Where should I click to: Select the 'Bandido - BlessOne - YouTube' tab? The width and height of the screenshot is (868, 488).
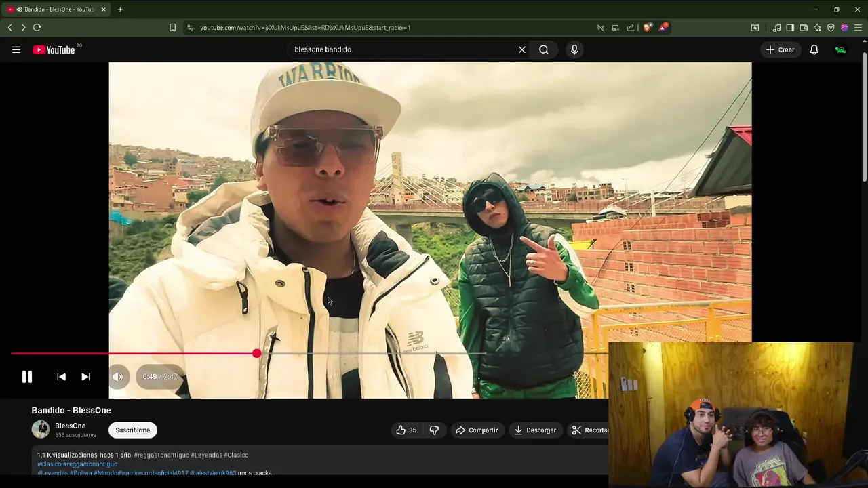coord(55,9)
